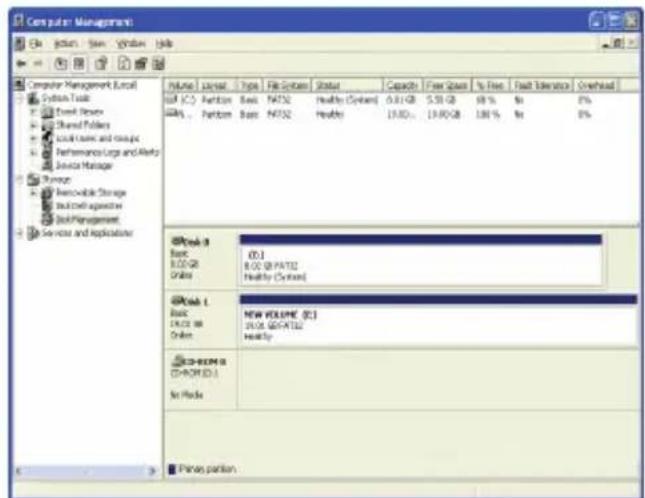Click the Shared Folders tree icon
Image resolution: width=645 pixels, height=498 pixels.
[48, 125]
